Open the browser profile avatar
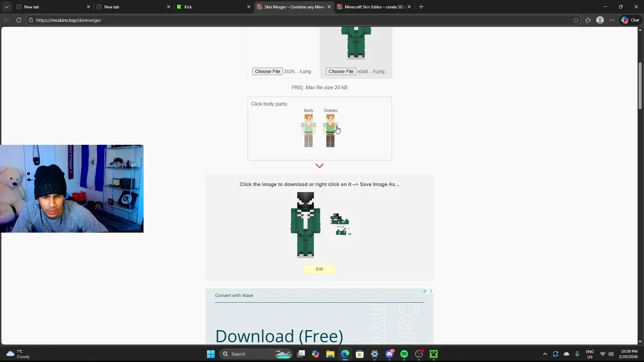The image size is (644, 362). tap(600, 20)
